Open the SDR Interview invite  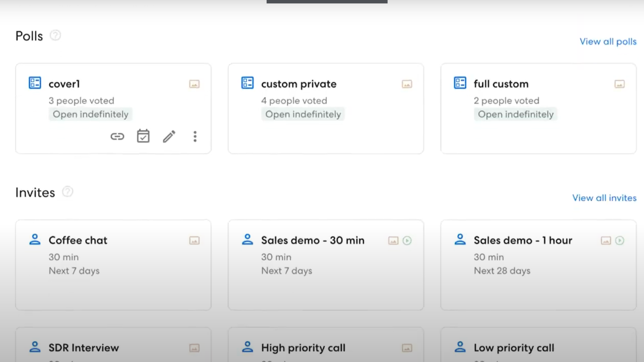click(84, 348)
